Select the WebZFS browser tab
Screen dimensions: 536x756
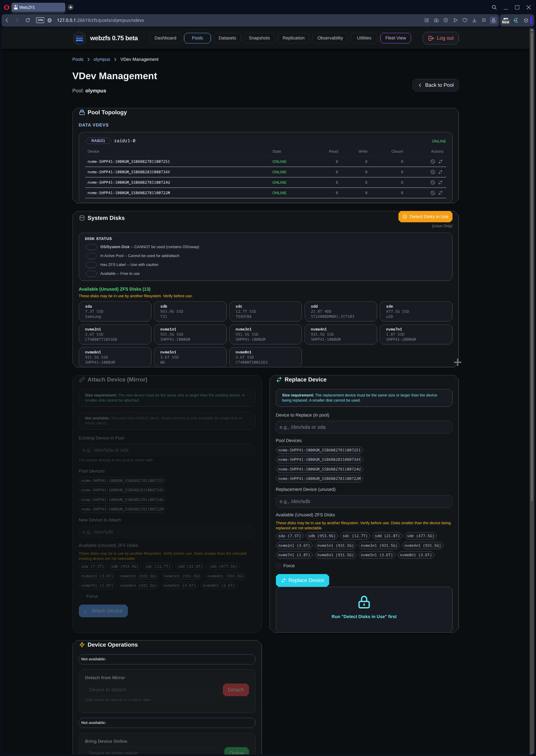pyautogui.click(x=38, y=7)
